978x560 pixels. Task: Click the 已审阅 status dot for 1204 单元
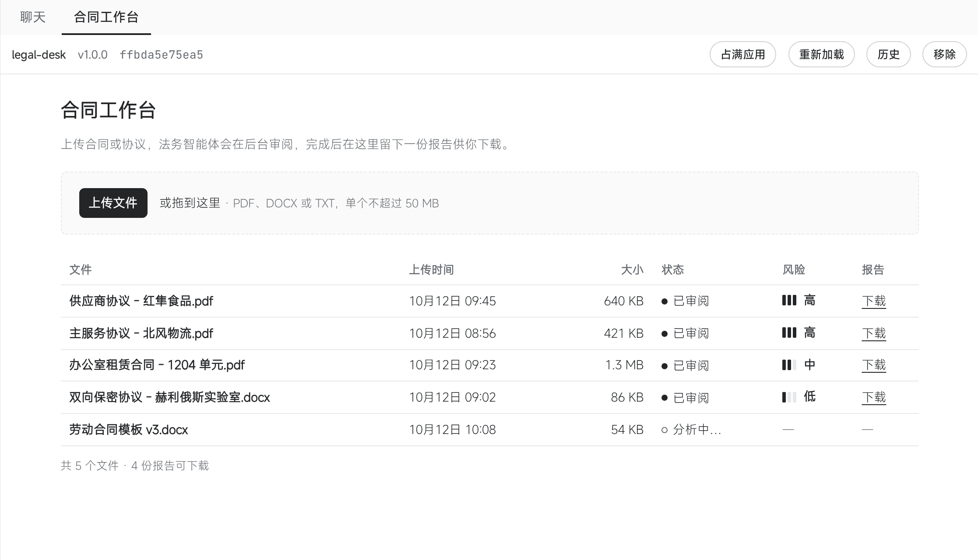(x=665, y=366)
